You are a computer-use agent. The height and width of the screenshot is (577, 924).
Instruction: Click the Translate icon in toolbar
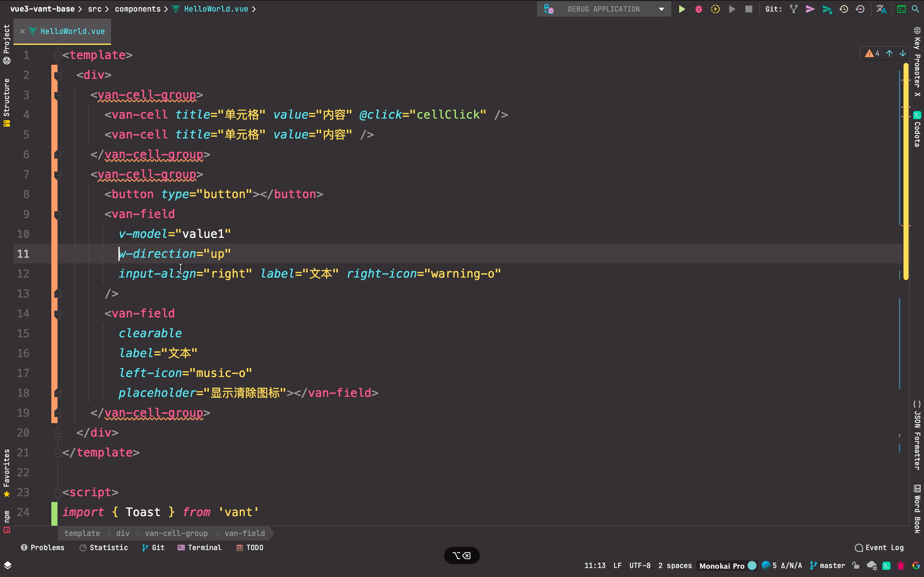[x=881, y=9]
